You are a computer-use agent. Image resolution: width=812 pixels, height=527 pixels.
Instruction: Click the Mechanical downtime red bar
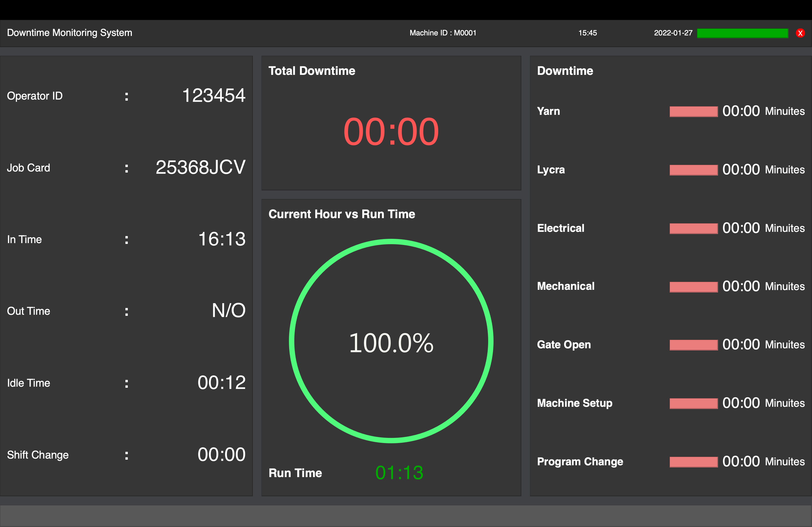694,287
